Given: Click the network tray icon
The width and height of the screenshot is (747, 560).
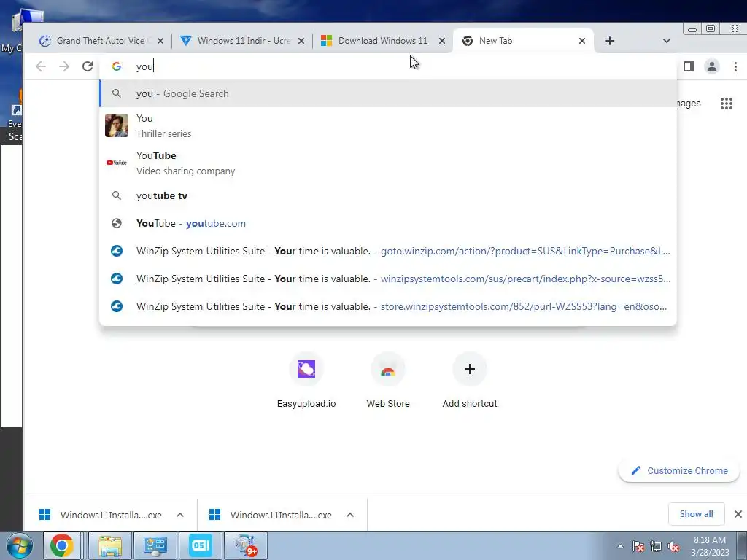Looking at the screenshot, I should coord(656,546).
